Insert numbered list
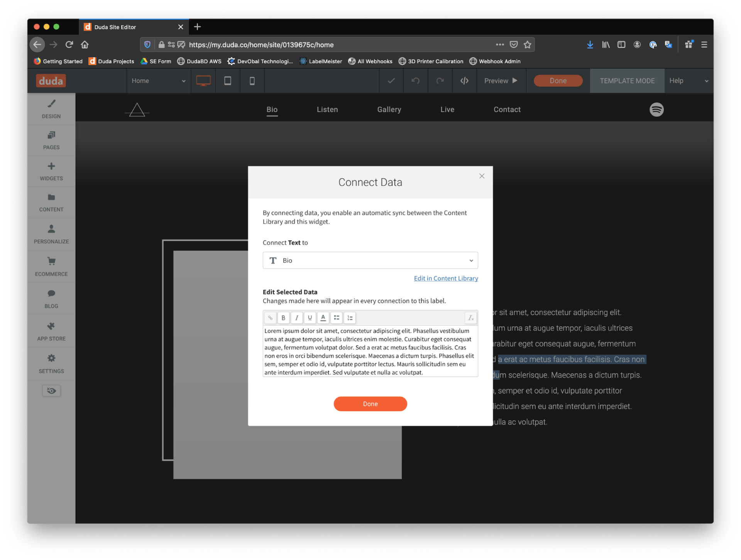 (350, 318)
